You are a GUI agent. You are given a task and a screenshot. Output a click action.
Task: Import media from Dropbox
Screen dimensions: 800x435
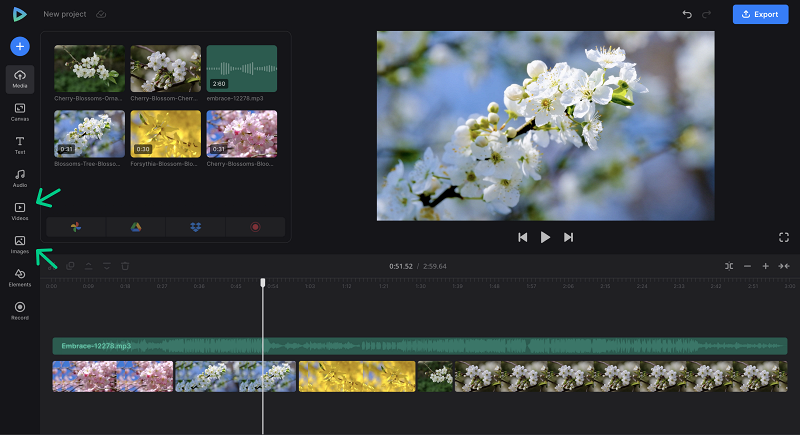(x=195, y=227)
